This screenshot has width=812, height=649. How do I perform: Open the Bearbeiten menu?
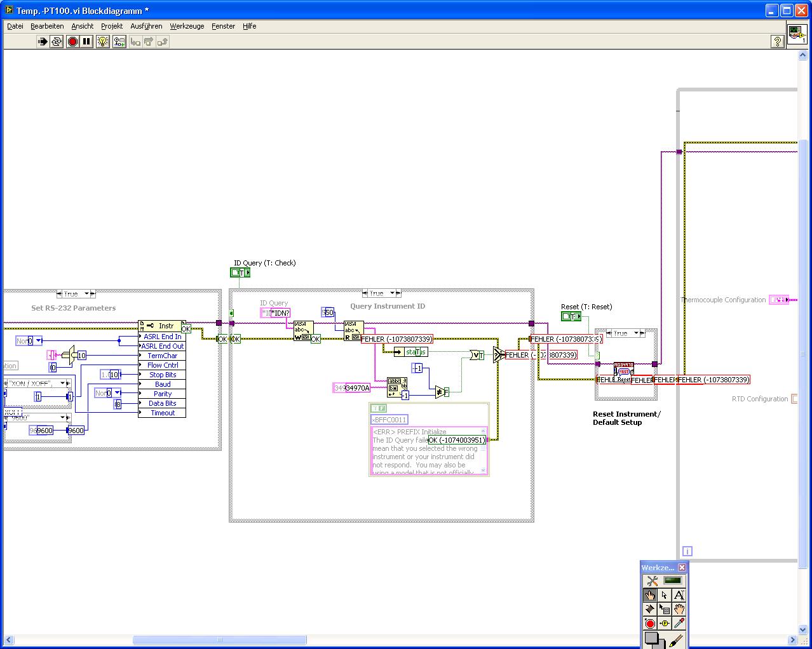(47, 26)
